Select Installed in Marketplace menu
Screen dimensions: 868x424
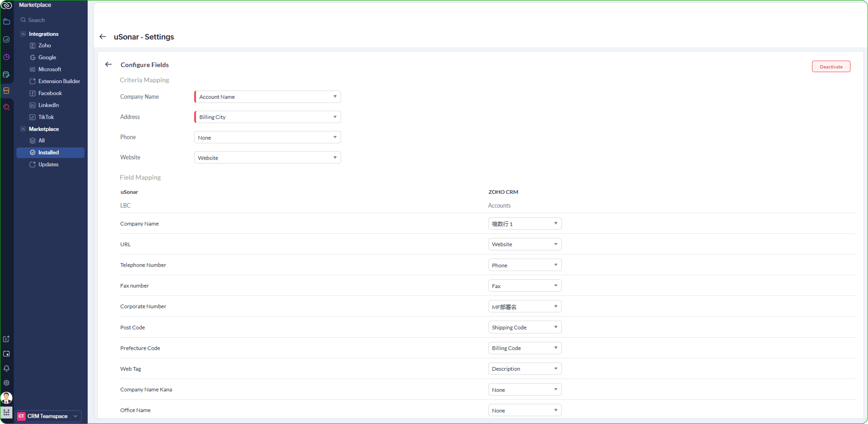[x=48, y=153]
